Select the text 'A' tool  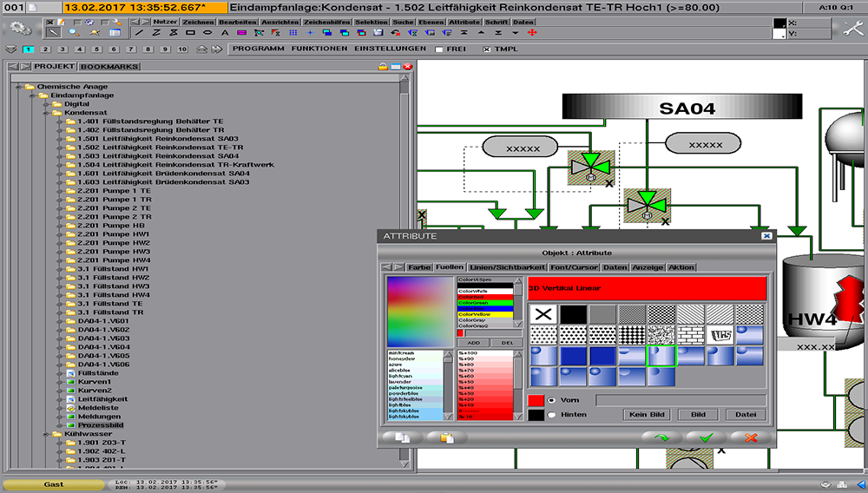click(x=225, y=33)
